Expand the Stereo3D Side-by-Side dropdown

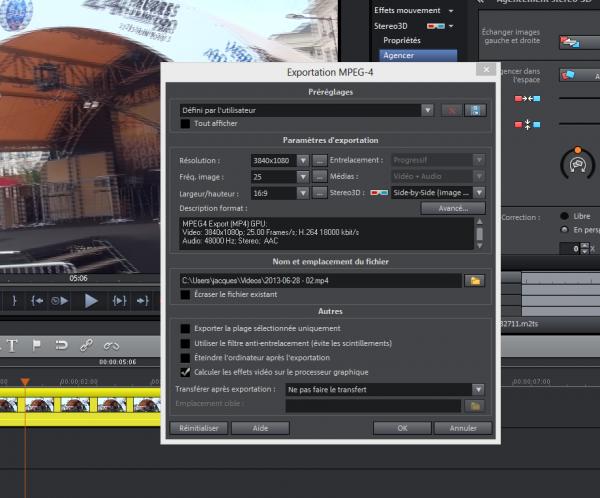[x=479, y=192]
